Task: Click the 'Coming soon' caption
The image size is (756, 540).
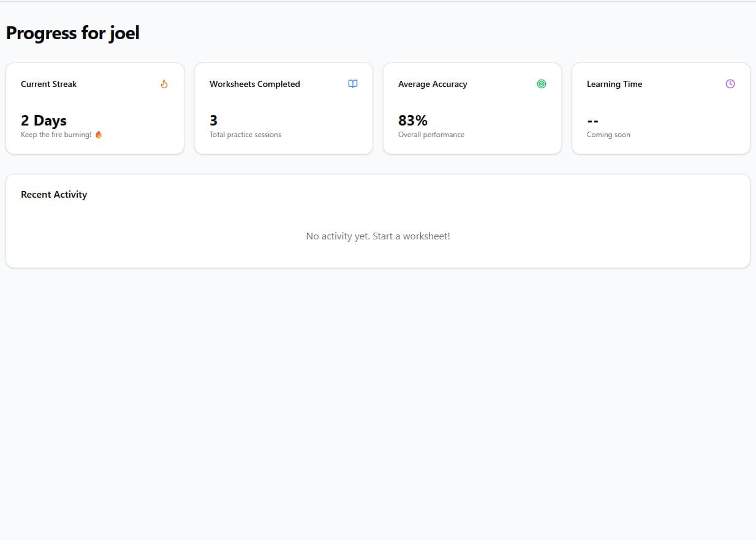Action: [x=608, y=135]
